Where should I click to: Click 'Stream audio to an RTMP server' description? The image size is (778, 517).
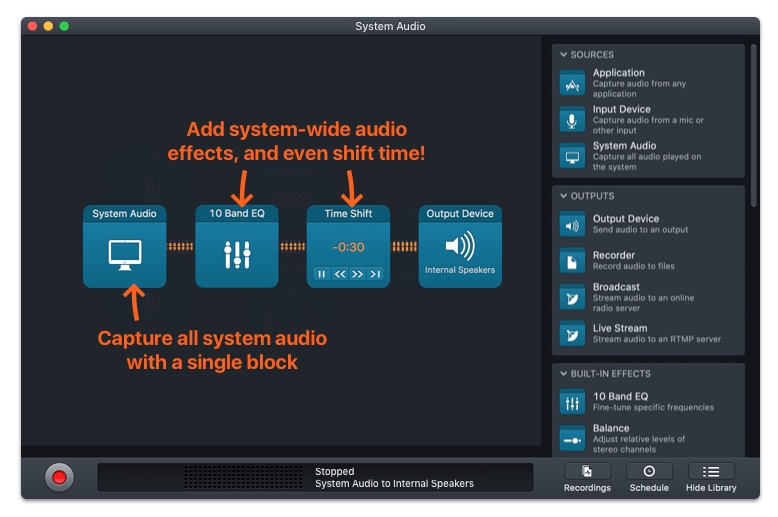click(657, 339)
